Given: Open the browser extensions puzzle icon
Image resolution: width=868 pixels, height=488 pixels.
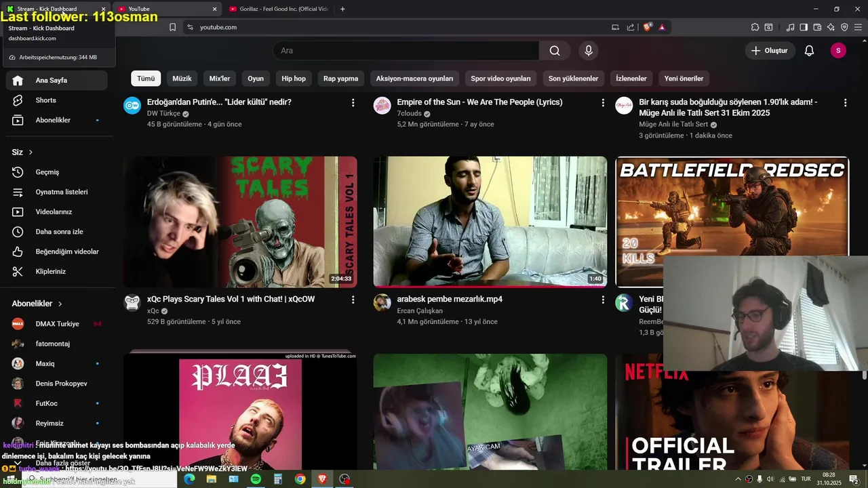Looking at the screenshot, I should [x=755, y=27].
